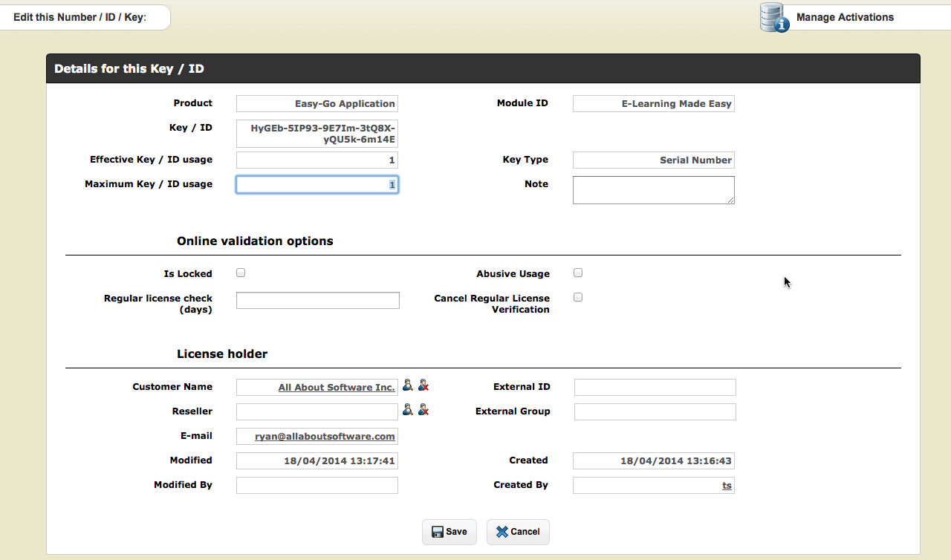Open the Manage Activations tab
This screenshot has height=560, width=951.
click(845, 17)
